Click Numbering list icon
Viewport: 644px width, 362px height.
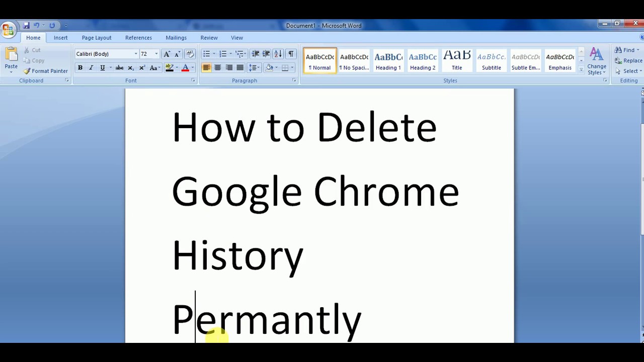pyautogui.click(x=222, y=54)
